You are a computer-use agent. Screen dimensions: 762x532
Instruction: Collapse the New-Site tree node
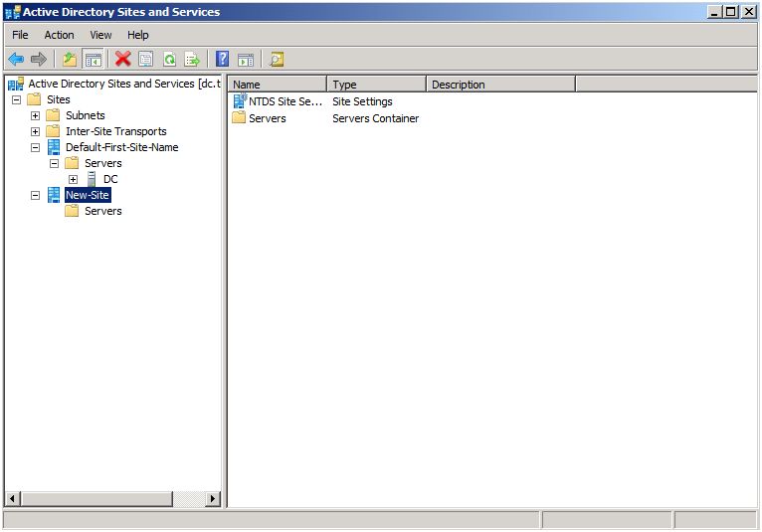pos(35,195)
